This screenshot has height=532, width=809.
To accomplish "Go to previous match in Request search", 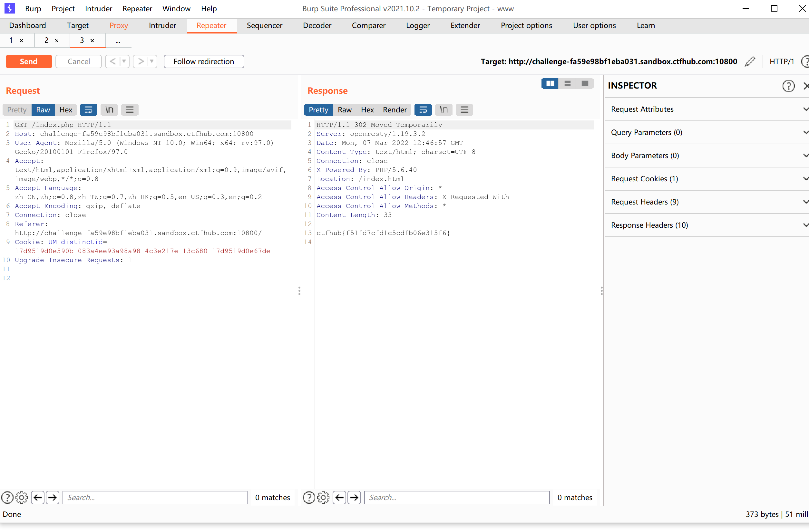I will pyautogui.click(x=38, y=498).
